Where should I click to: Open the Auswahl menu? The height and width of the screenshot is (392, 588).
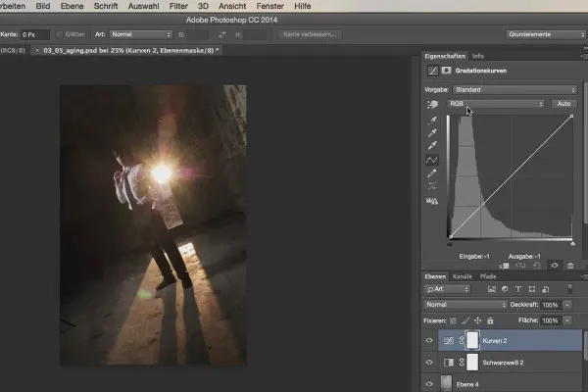coord(143,6)
